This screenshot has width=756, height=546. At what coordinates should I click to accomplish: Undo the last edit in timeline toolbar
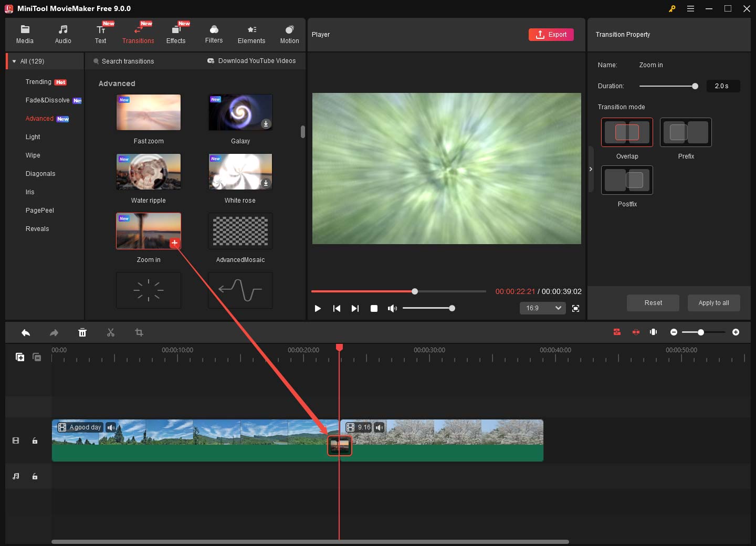[x=26, y=332]
